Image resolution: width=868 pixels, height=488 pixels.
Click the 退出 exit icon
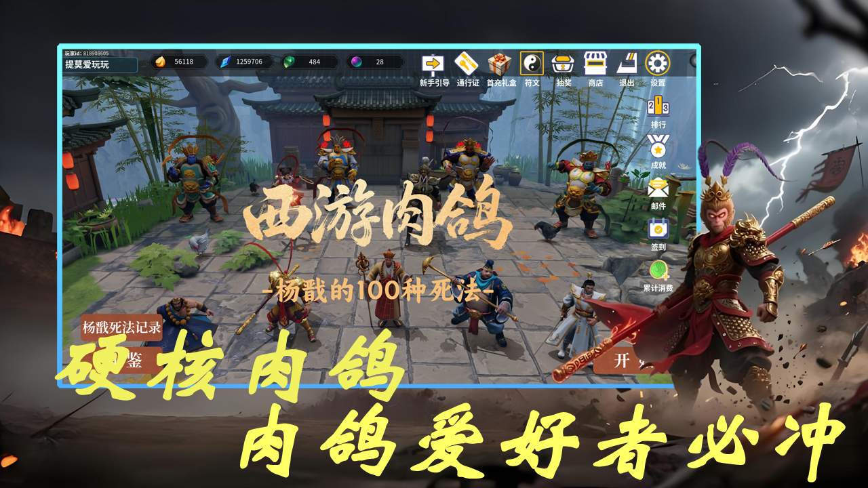pyautogui.click(x=627, y=64)
